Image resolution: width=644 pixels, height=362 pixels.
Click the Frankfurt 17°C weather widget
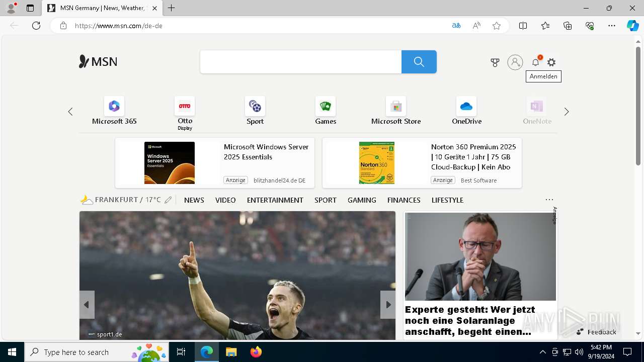pyautogui.click(x=121, y=200)
